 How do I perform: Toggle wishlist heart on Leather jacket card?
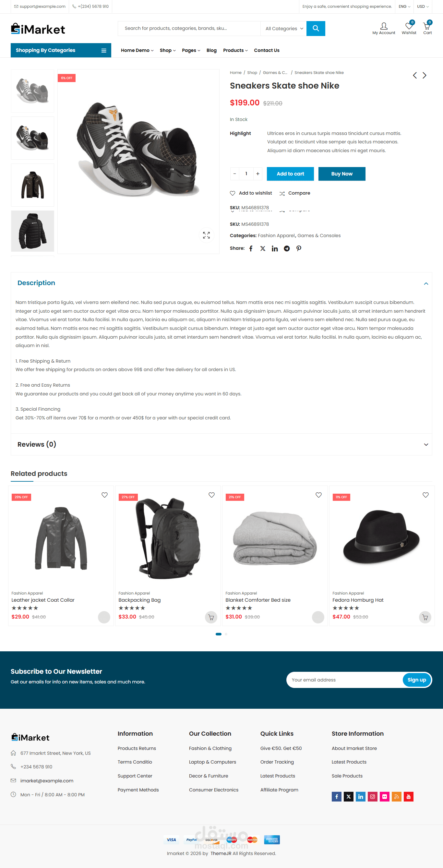pos(104,495)
